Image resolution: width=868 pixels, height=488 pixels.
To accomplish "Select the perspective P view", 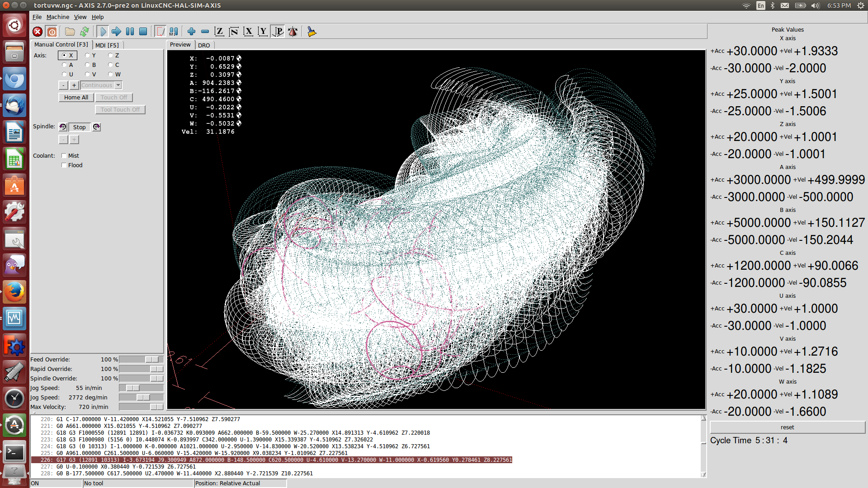I will (x=278, y=32).
